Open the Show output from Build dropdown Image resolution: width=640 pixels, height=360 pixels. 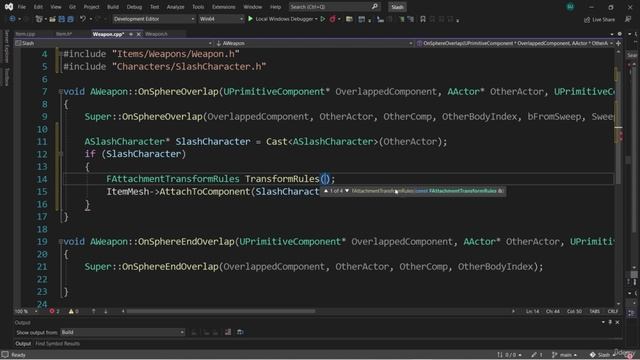pos(122,332)
